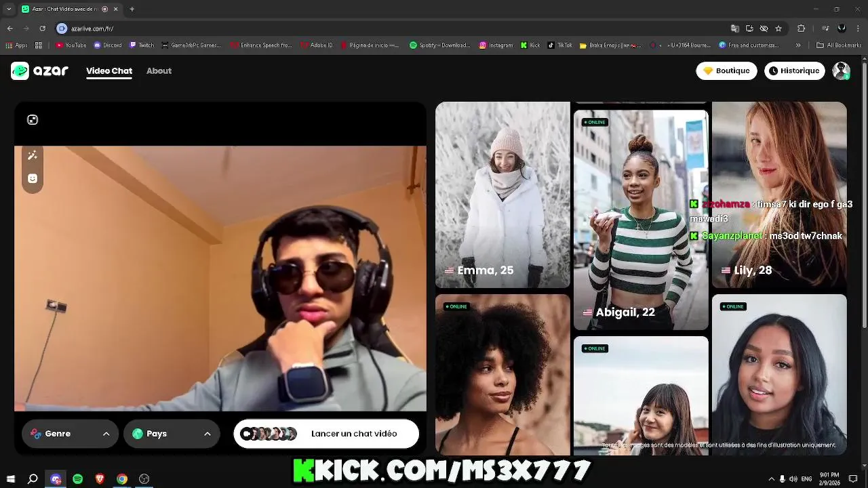Click the expand video icon above the webcam
This screenshot has height=488, width=868.
(x=33, y=120)
